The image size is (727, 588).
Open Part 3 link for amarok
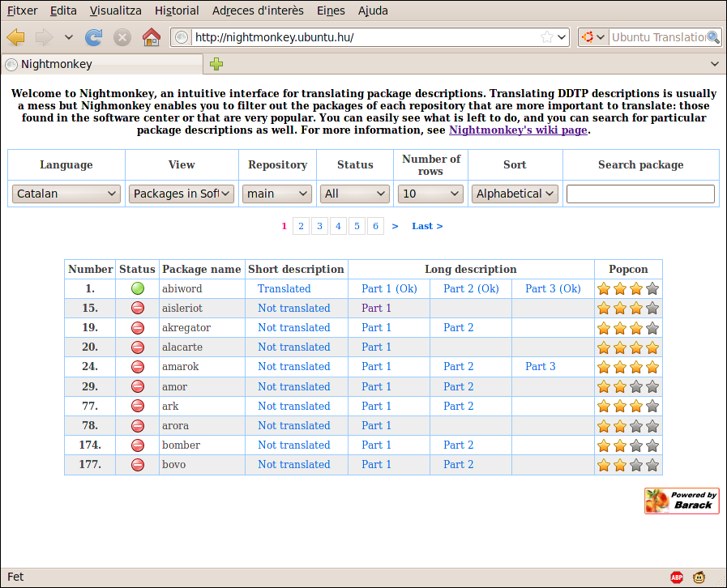pos(540,367)
